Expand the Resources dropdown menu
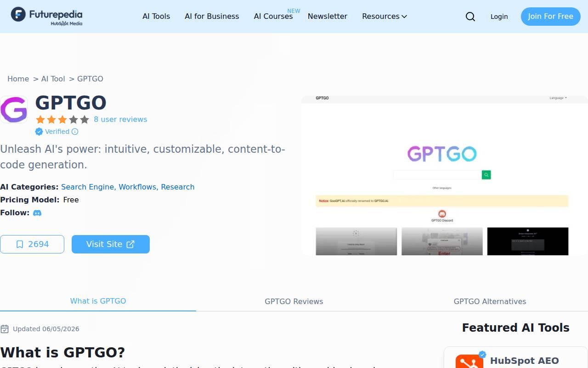Viewport: 588px width, 368px height. pyautogui.click(x=384, y=17)
